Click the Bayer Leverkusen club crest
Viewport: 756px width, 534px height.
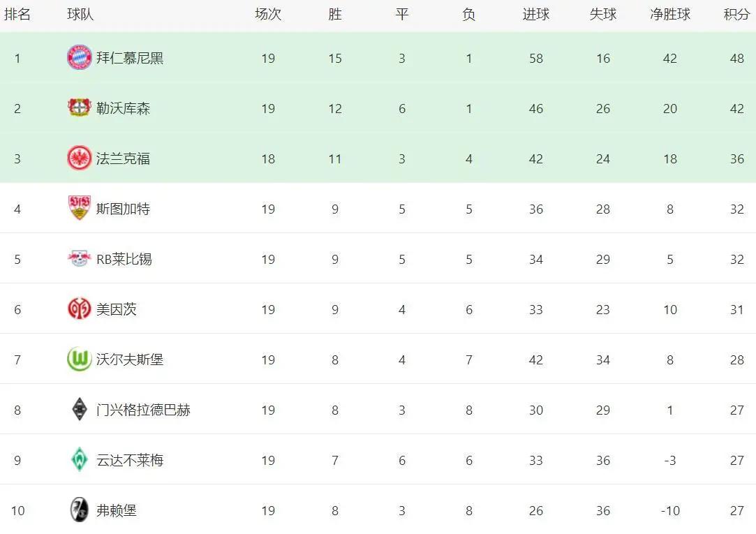coord(80,108)
